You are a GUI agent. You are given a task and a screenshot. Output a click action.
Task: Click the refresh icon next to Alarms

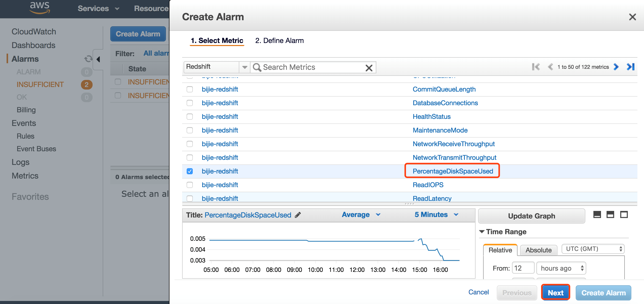88,59
